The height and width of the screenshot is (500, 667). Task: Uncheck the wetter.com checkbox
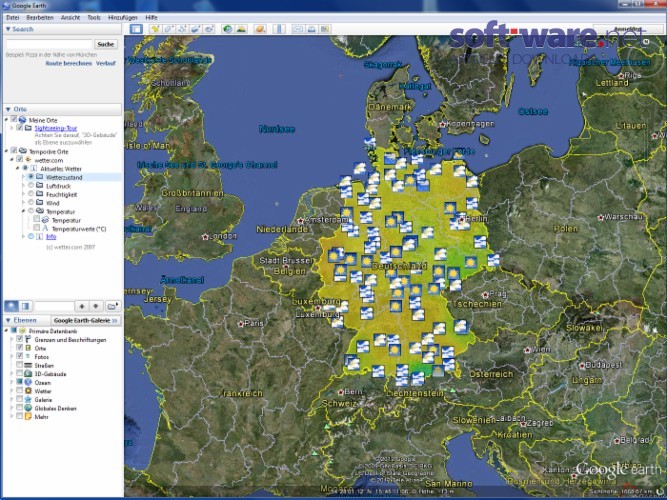(20, 160)
